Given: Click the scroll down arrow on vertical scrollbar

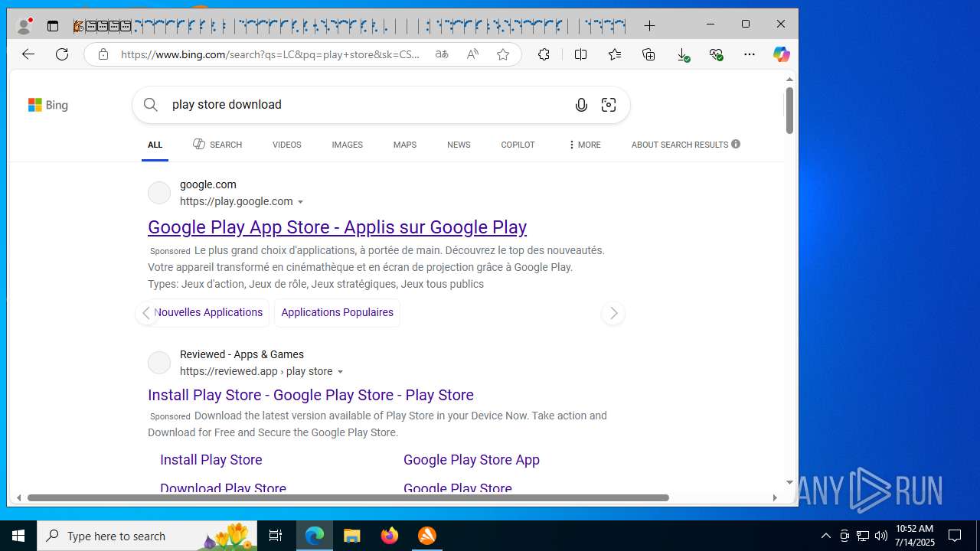Looking at the screenshot, I should [x=789, y=483].
